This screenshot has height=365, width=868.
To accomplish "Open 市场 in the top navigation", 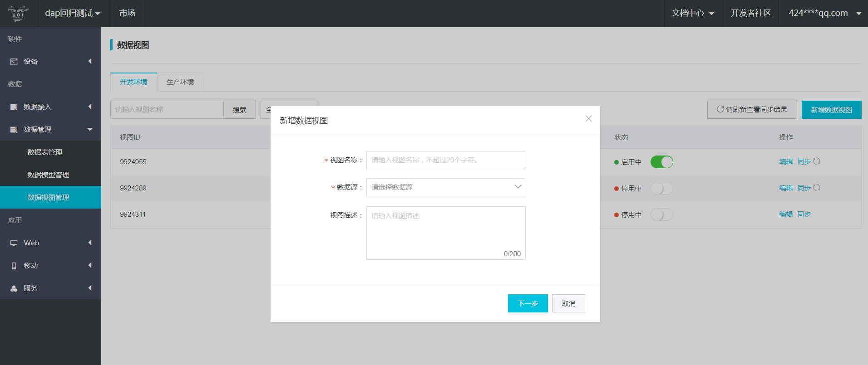I will pyautogui.click(x=127, y=13).
